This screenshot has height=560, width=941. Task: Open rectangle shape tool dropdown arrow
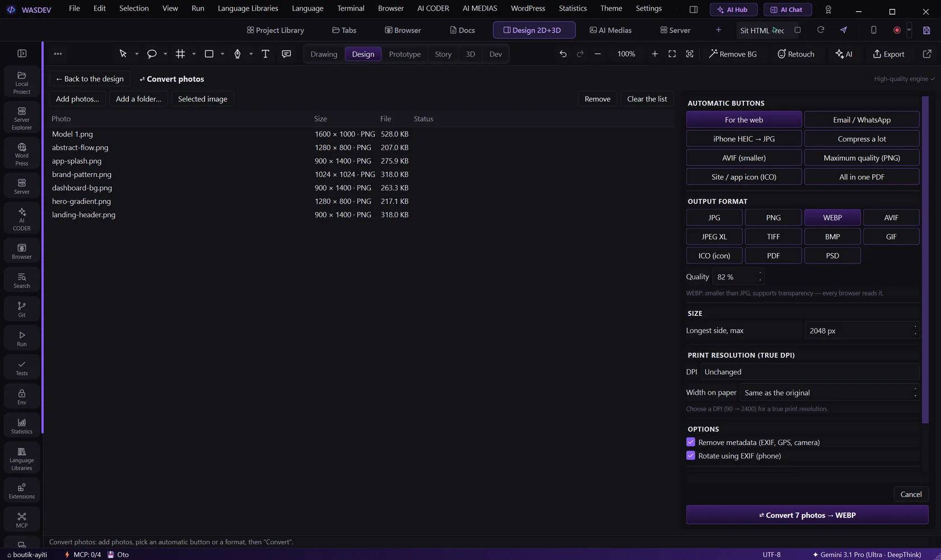coord(222,54)
